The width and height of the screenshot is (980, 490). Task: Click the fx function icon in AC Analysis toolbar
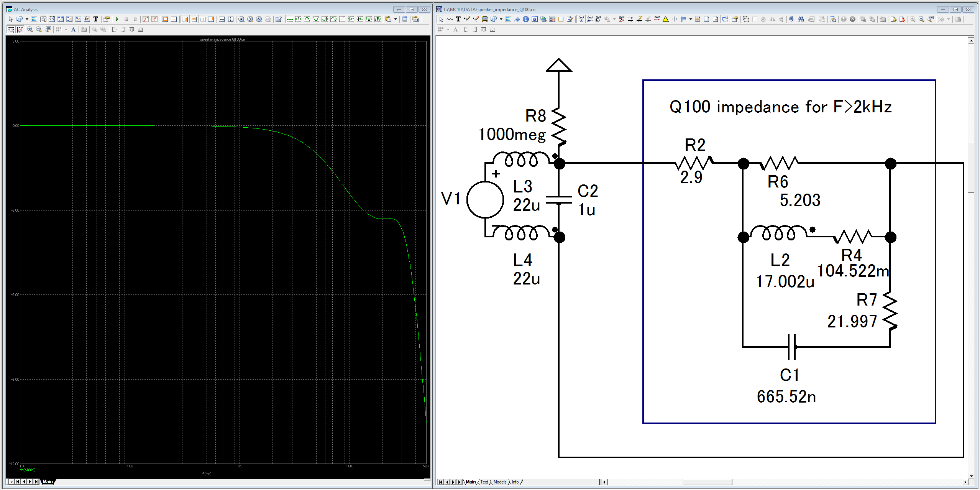pos(87,19)
